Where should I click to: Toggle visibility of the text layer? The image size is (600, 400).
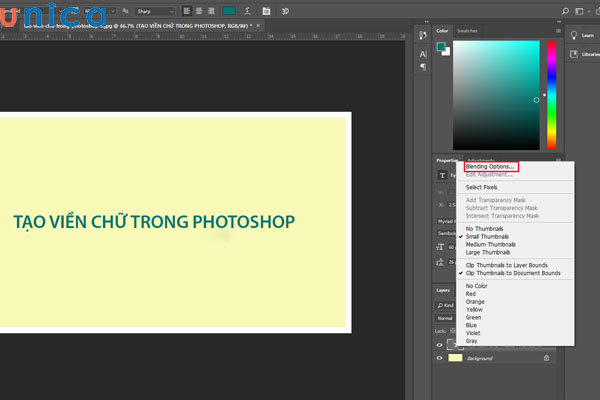click(439, 345)
